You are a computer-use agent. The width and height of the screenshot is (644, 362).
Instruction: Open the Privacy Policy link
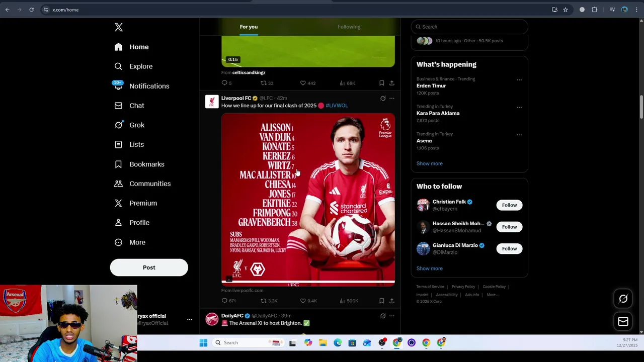[x=463, y=287]
